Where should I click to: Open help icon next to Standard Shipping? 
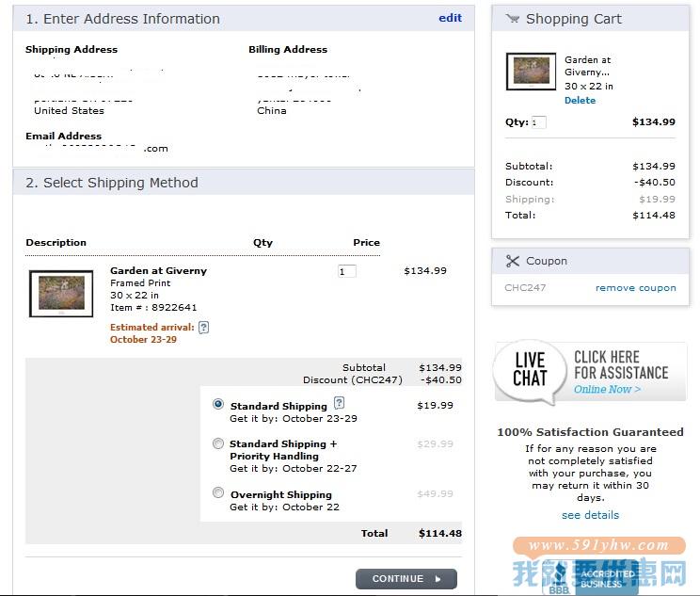340,403
